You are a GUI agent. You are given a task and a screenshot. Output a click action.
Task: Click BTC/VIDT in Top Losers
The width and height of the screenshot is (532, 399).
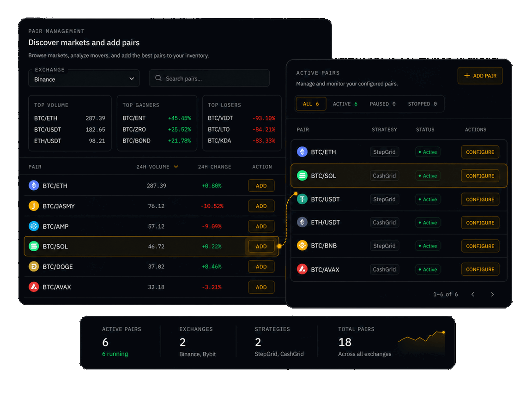coord(220,118)
